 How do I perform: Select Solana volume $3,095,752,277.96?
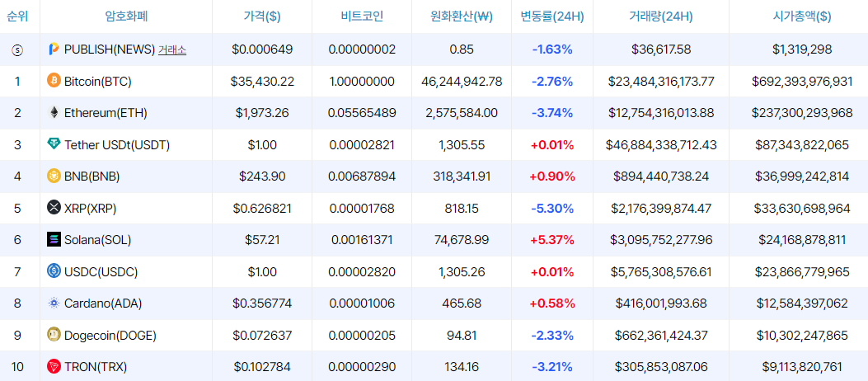pos(661,240)
